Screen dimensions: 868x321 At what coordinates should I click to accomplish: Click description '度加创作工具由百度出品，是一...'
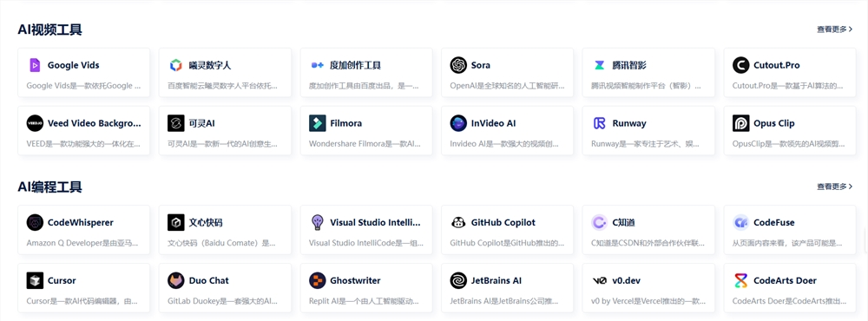tap(365, 87)
